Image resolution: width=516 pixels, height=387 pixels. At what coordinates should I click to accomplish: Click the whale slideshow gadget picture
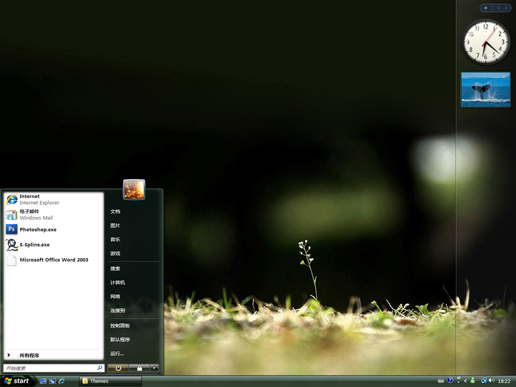click(x=486, y=90)
